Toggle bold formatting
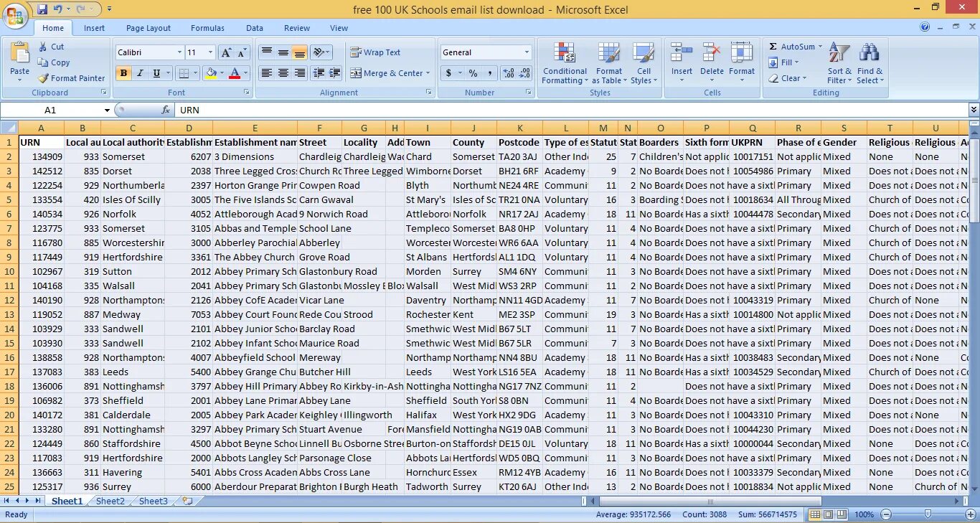This screenshot has height=523, width=980. 122,73
